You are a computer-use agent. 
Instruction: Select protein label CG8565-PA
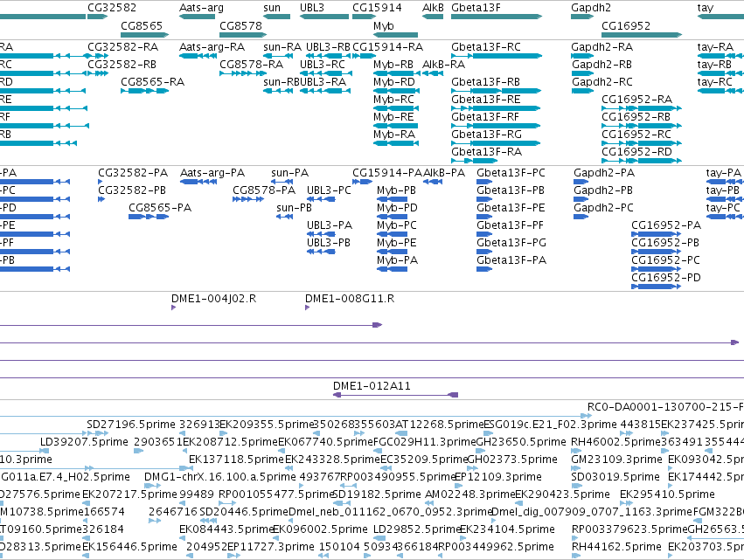click(x=160, y=208)
